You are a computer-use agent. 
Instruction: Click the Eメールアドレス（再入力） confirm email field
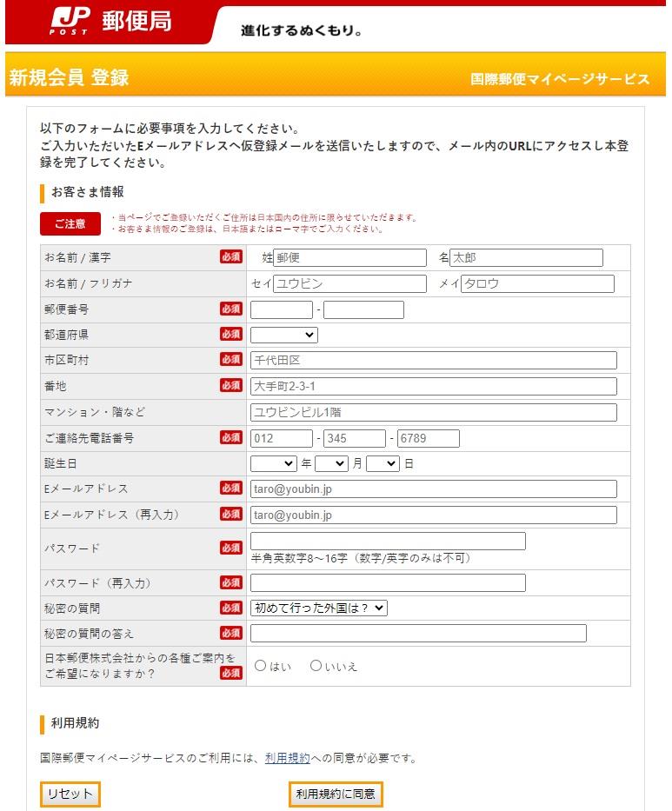(434, 515)
